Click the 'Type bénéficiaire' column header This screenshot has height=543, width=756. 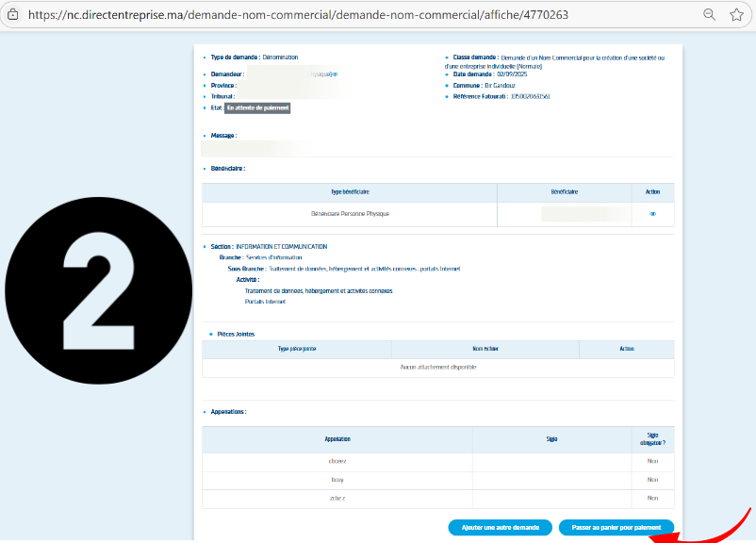pyautogui.click(x=350, y=191)
